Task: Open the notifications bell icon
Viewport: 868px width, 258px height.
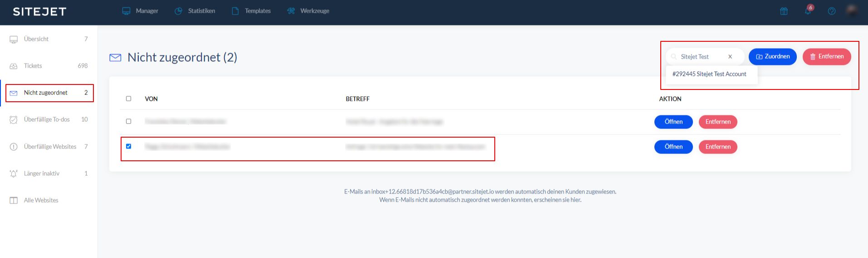Action: click(808, 11)
